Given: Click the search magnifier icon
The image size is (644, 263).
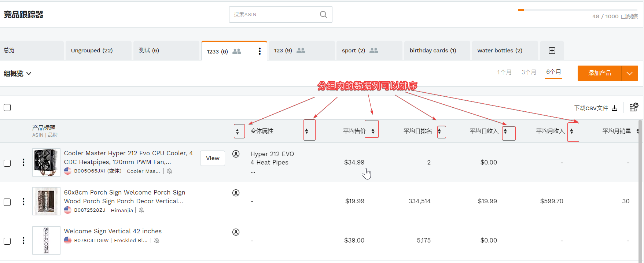Looking at the screenshot, I should pyautogui.click(x=323, y=15).
